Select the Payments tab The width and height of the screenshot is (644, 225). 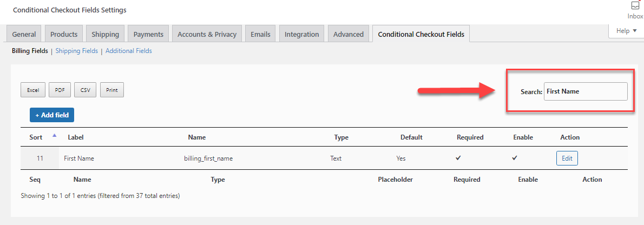click(x=148, y=34)
